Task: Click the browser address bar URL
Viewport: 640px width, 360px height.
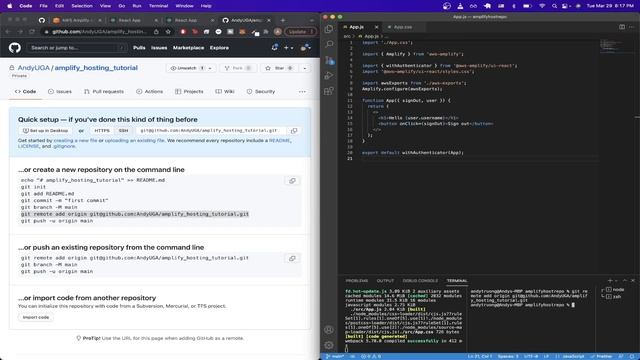Action: 99,31
